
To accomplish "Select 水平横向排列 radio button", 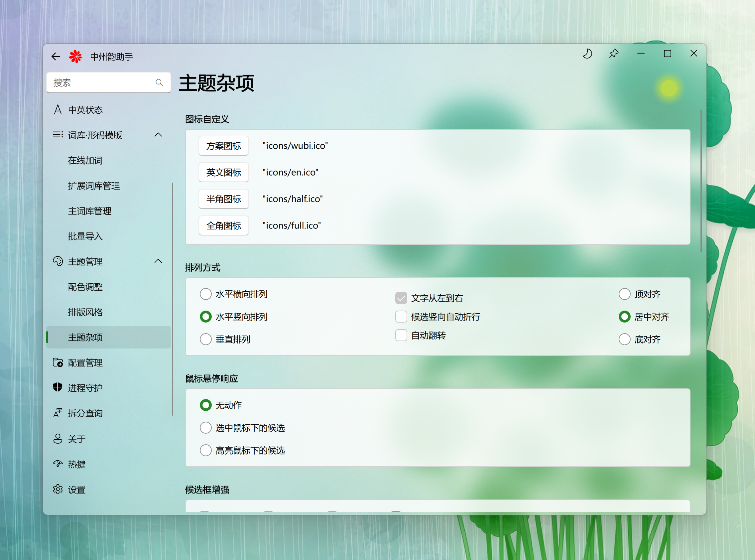I will click(x=206, y=294).
